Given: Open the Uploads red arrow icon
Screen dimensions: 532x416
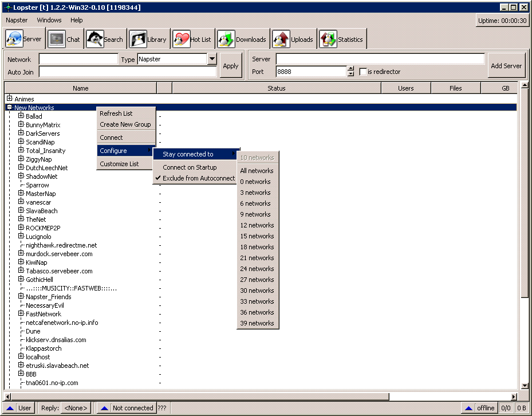Looking at the screenshot, I should click(x=281, y=39).
